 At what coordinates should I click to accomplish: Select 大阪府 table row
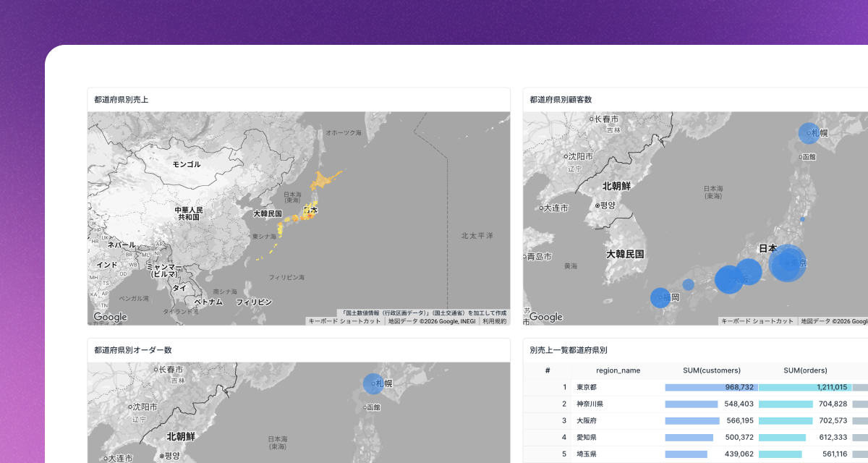click(x=695, y=420)
